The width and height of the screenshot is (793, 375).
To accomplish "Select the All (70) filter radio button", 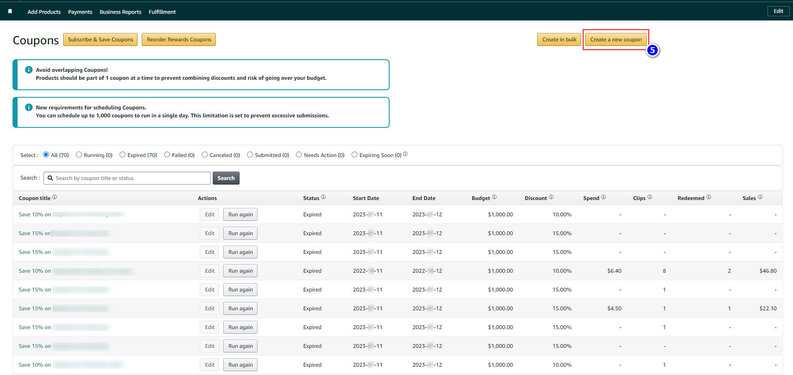I will [46, 155].
